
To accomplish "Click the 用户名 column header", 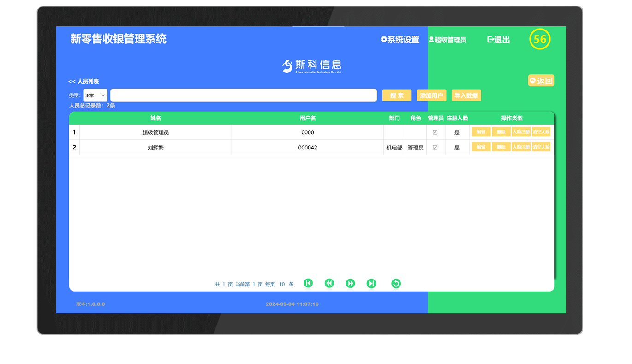I will click(307, 118).
